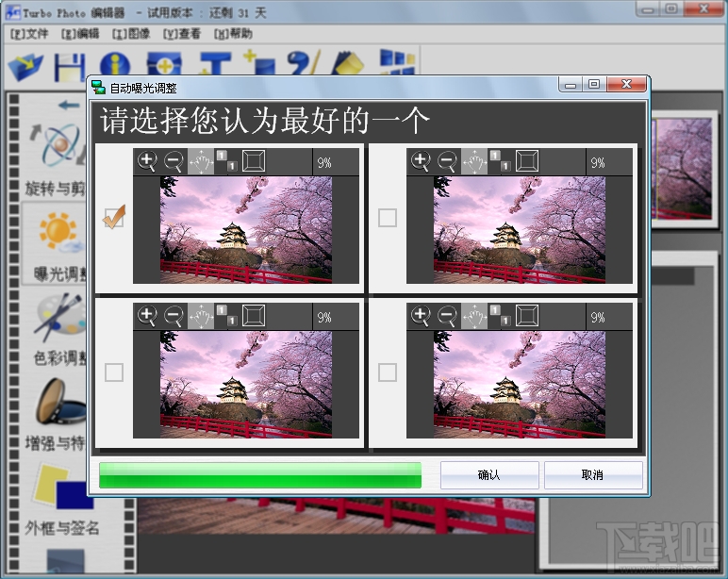Zoom in on the top-left preview

click(147, 161)
